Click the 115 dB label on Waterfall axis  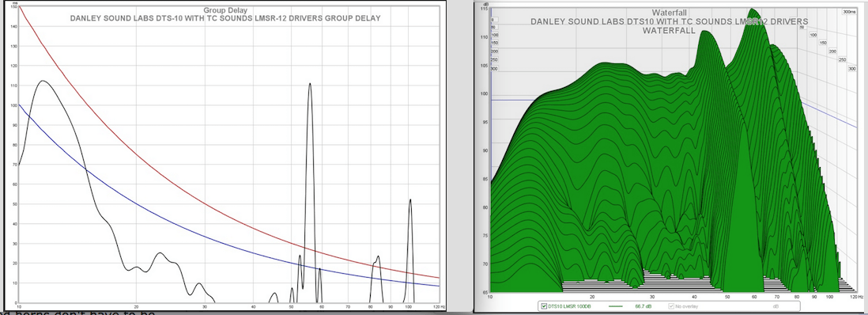click(x=485, y=9)
